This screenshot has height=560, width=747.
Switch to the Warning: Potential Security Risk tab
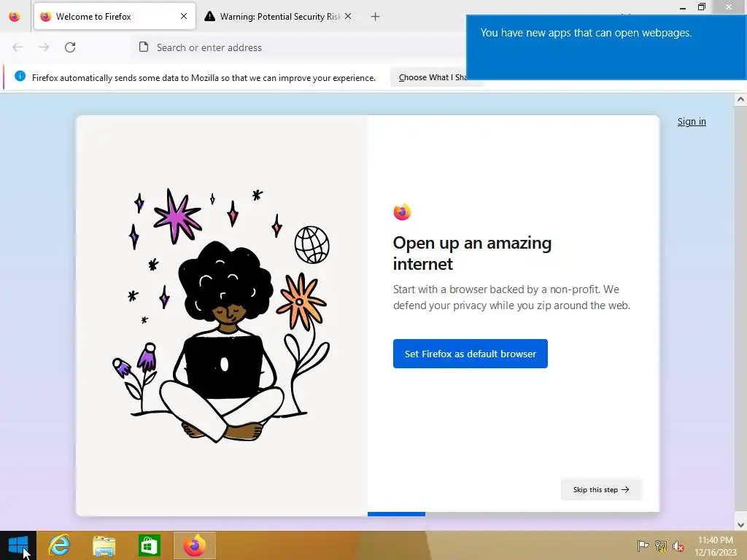(x=279, y=17)
